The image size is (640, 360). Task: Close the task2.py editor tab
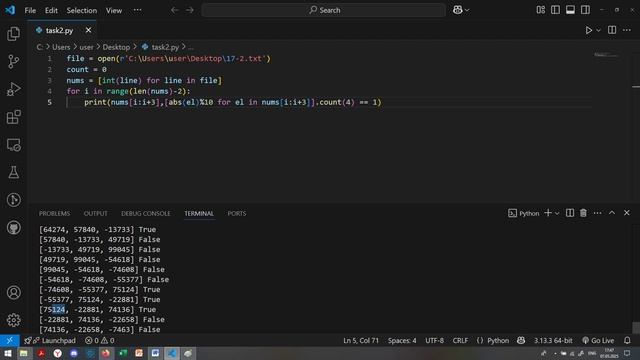click(x=88, y=30)
